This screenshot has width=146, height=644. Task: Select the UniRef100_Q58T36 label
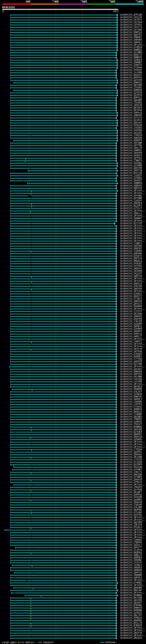point(131,170)
